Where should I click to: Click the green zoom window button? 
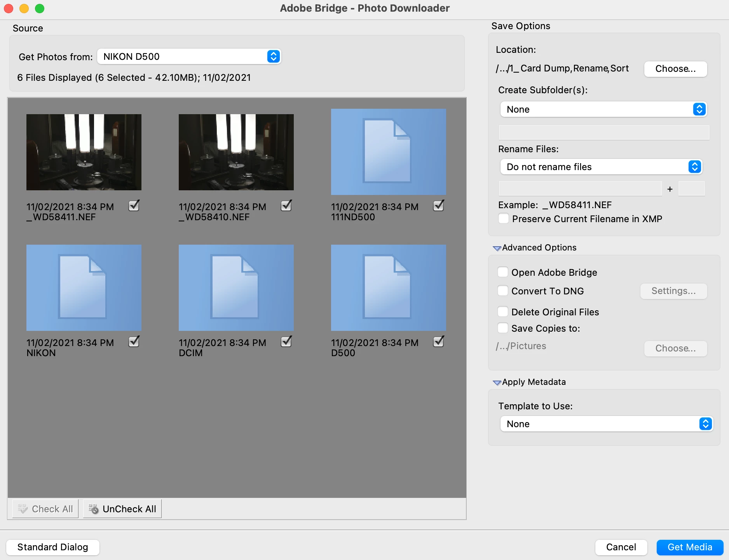click(x=40, y=9)
